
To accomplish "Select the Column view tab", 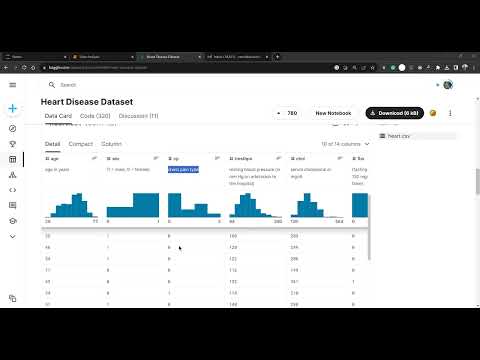I will 111,144.
